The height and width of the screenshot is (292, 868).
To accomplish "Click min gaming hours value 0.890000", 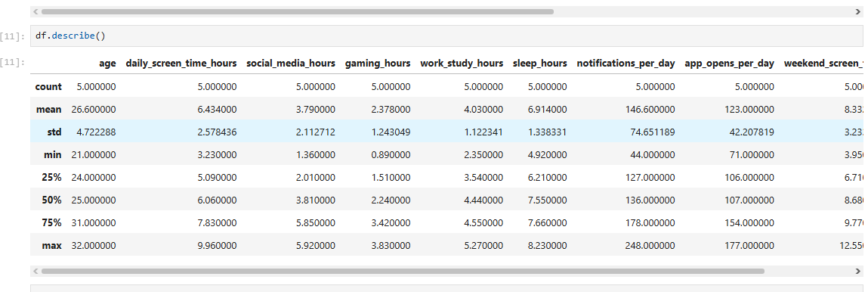I will pyautogui.click(x=391, y=155).
